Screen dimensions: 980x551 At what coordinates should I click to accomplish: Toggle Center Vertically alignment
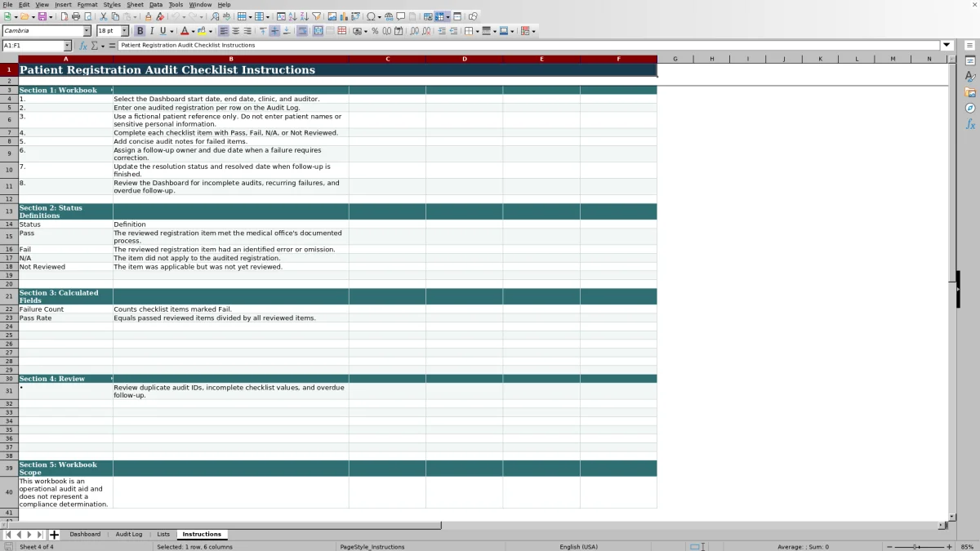coord(274,31)
